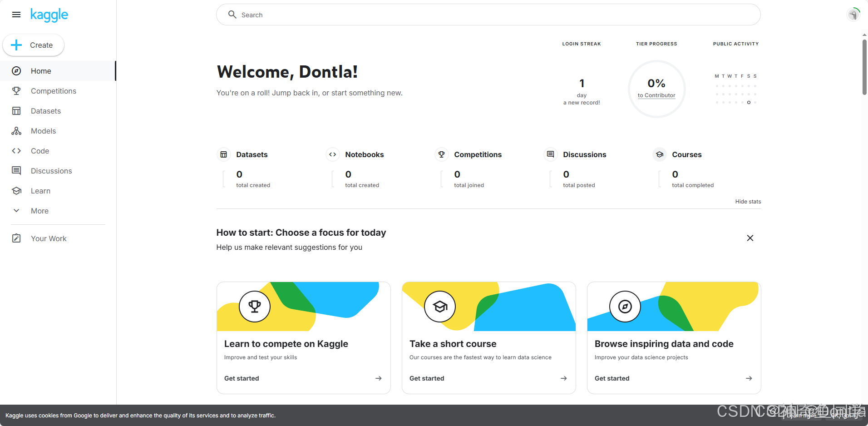Select the Your Work icon in sidebar
Viewport: 868px width, 426px height.
tap(16, 238)
